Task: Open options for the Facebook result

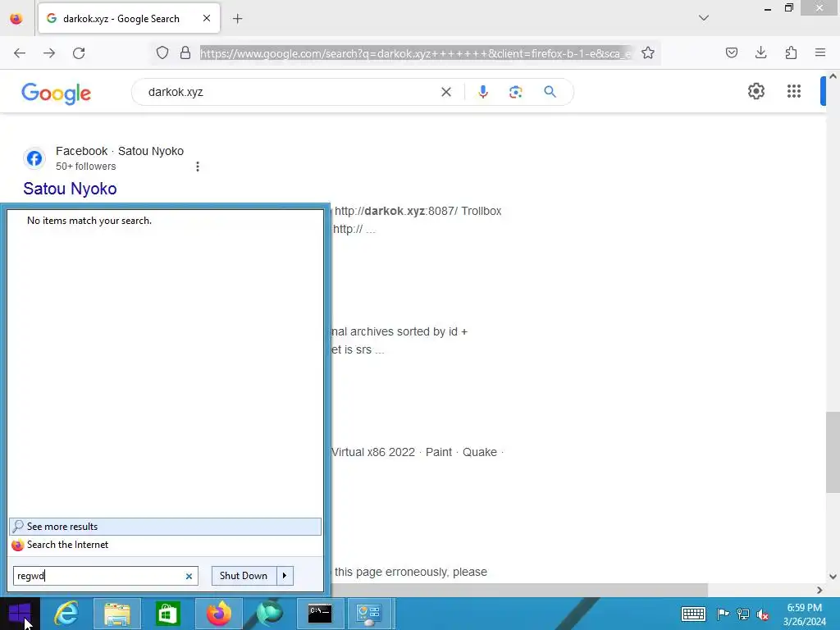Action: pyautogui.click(x=198, y=167)
